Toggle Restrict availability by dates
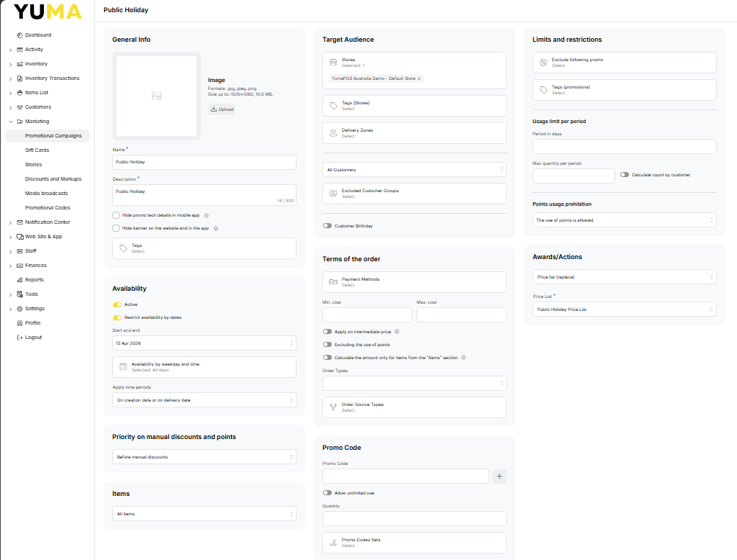Image resolution: width=737 pixels, height=560 pixels. [117, 317]
